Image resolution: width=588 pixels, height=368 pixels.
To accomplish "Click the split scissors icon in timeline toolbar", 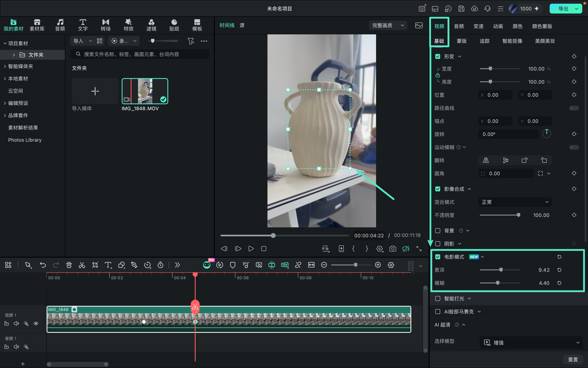I will pyautogui.click(x=82, y=265).
